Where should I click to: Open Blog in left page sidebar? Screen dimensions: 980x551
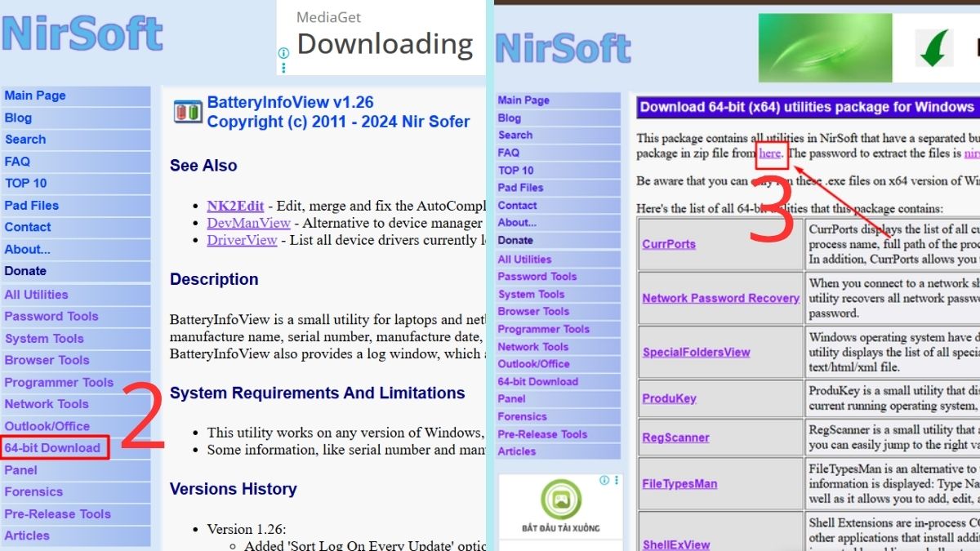pos(18,118)
